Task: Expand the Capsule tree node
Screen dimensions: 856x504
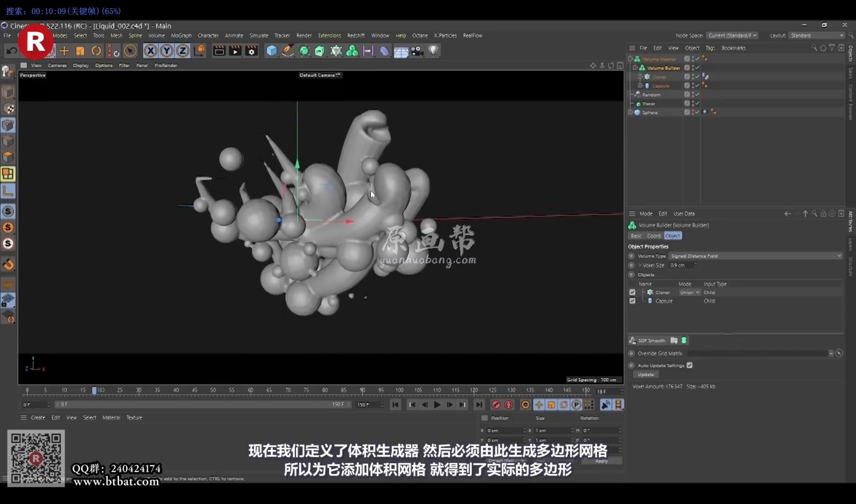Action: click(x=640, y=86)
